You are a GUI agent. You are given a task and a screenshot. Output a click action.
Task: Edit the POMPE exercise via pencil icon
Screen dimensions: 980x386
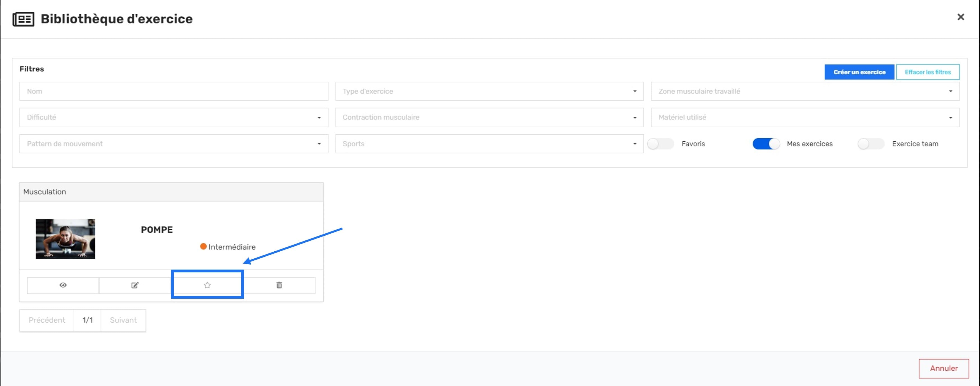(135, 285)
